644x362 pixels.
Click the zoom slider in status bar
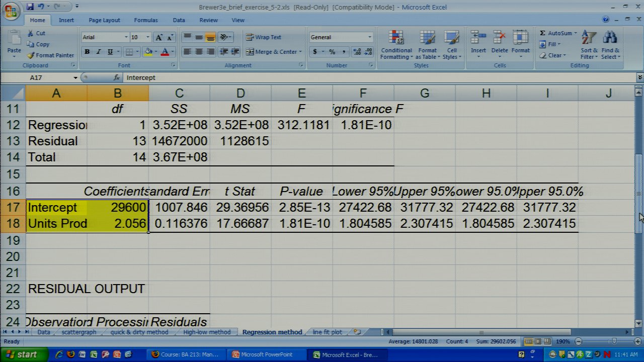tap(614, 342)
